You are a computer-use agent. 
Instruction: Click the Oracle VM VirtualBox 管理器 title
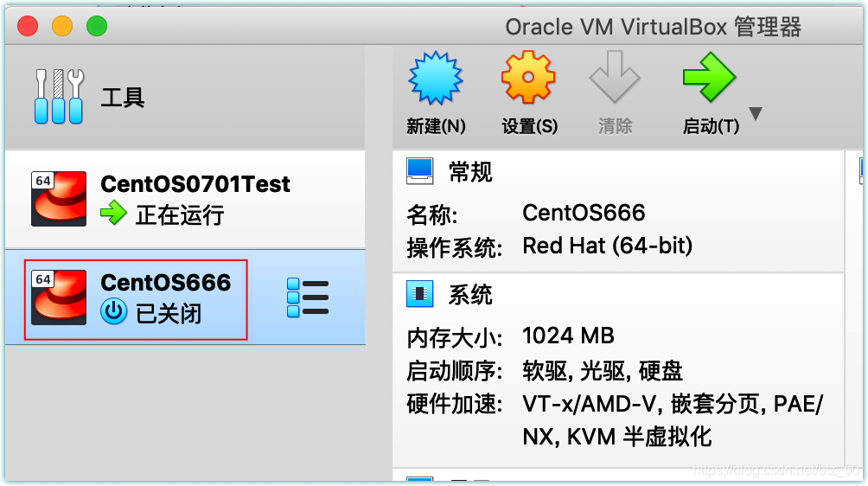(x=654, y=27)
